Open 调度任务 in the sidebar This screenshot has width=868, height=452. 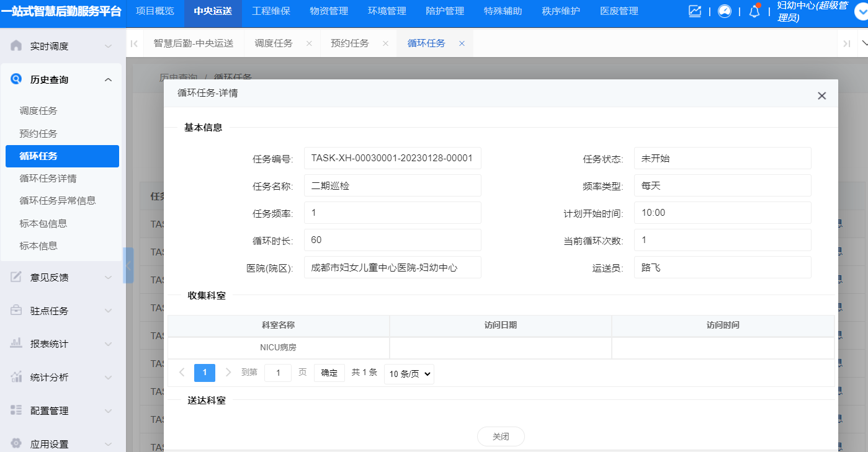coord(38,111)
